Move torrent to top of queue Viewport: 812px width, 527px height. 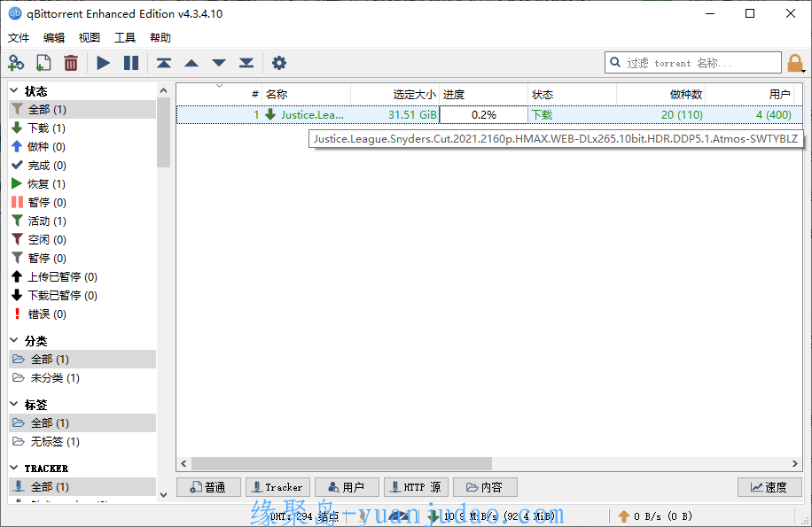(164, 63)
